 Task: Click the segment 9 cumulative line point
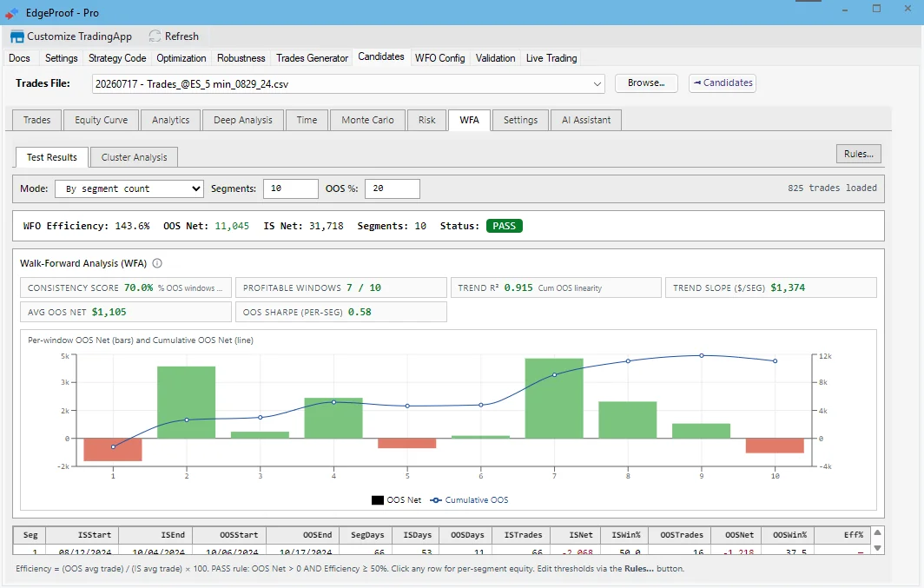702,356
